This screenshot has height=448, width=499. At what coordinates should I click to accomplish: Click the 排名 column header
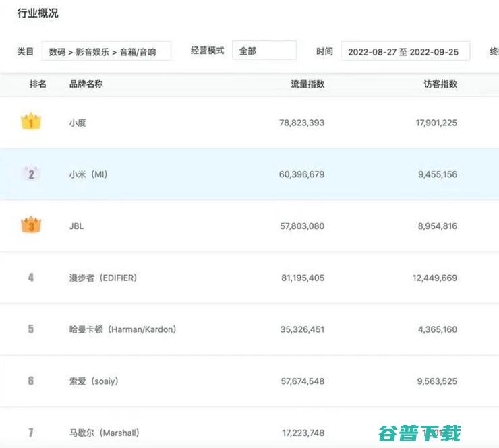click(x=38, y=84)
